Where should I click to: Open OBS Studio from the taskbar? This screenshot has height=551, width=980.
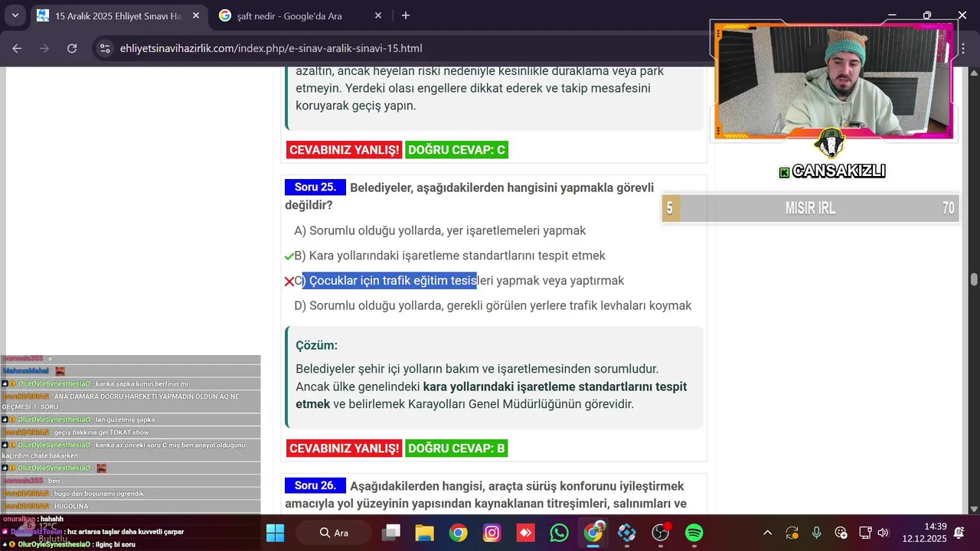click(x=661, y=533)
